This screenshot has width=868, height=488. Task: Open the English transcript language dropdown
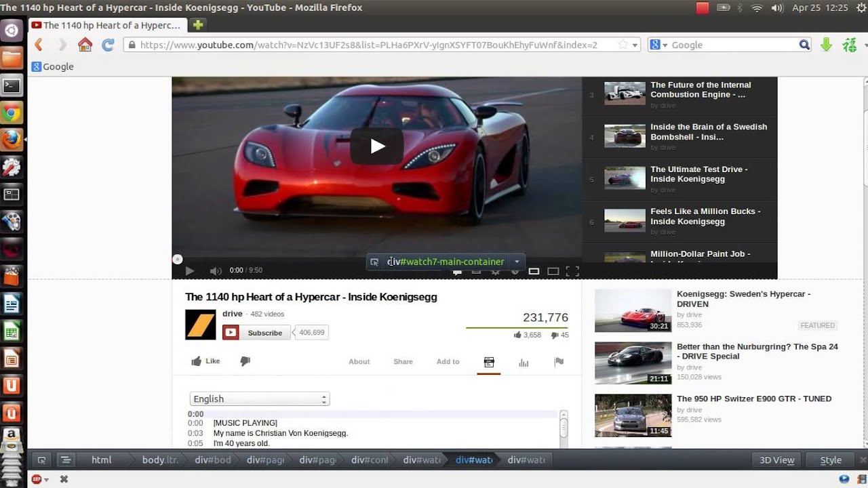[260, 399]
